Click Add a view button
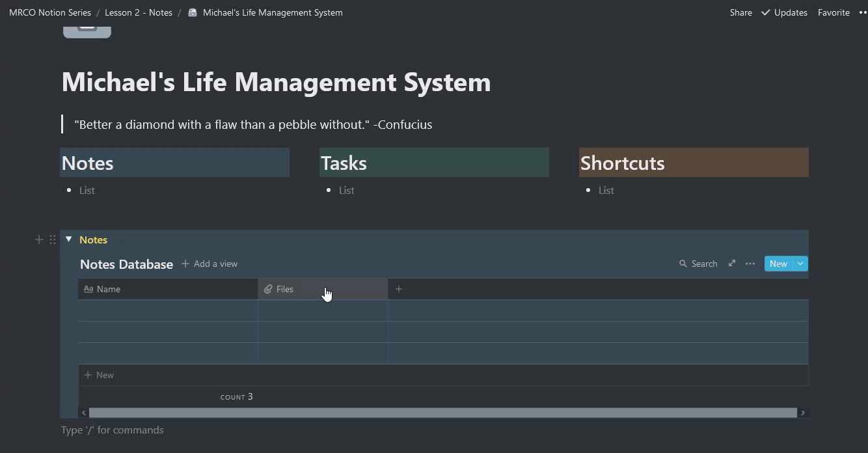Viewport: 868px width, 453px height. click(210, 264)
